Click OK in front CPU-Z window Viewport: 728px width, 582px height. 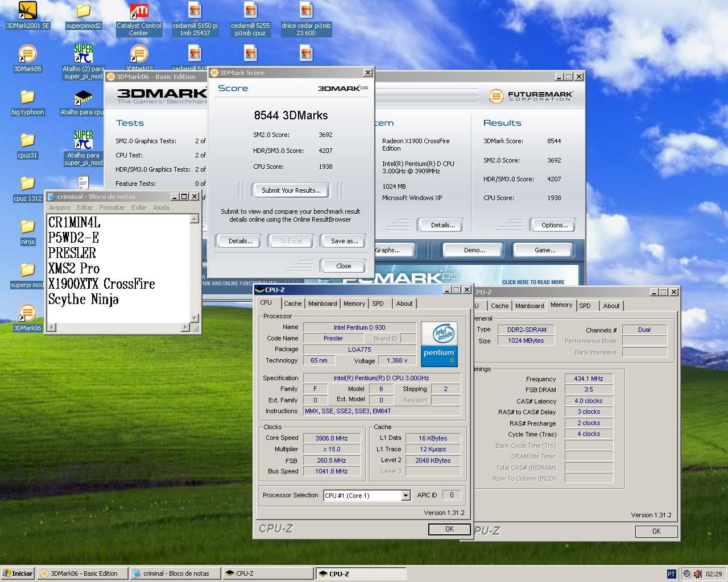click(449, 529)
